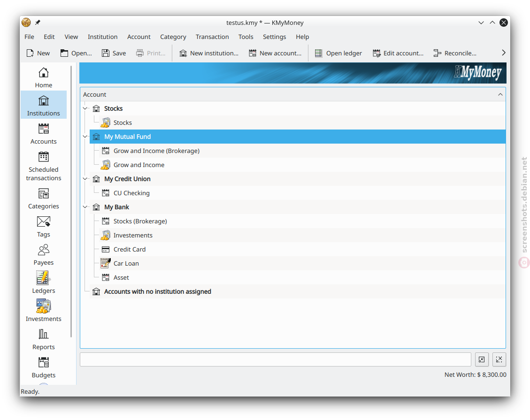
Task: Click the collapse-all tree button beside search
Action: 482,359
